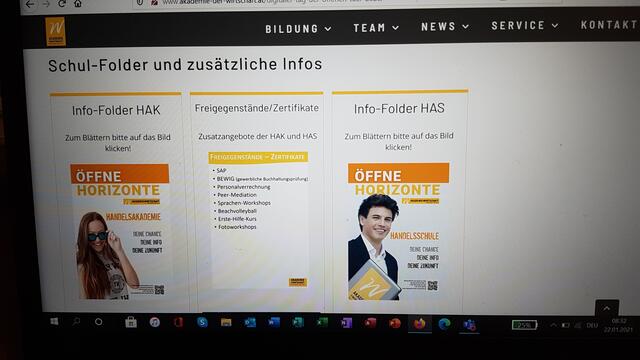This screenshot has height=360, width=640.
Task: Click the Info-Folder HAK heading
Action: tap(116, 110)
